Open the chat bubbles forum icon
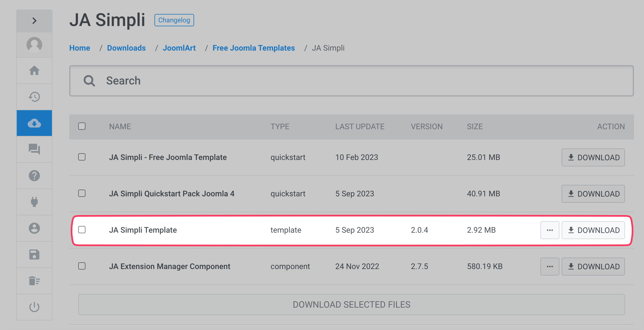This screenshot has width=644, height=330. (x=34, y=149)
